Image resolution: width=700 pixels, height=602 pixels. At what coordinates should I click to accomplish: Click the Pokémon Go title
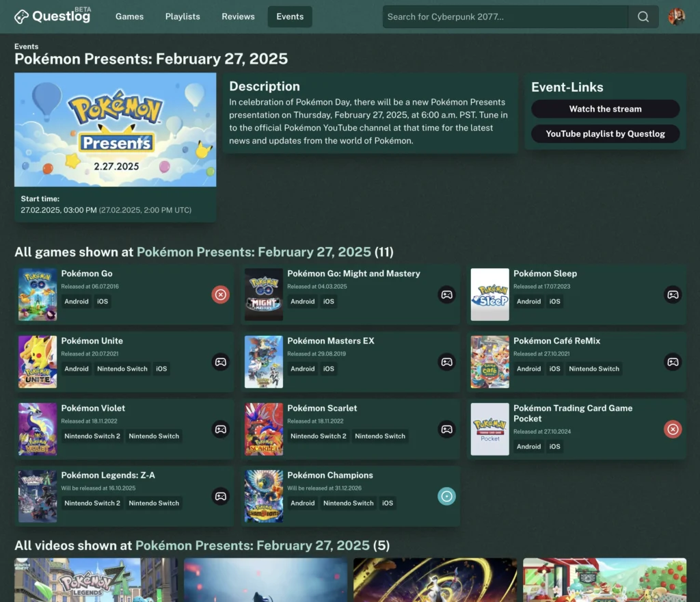(x=87, y=274)
